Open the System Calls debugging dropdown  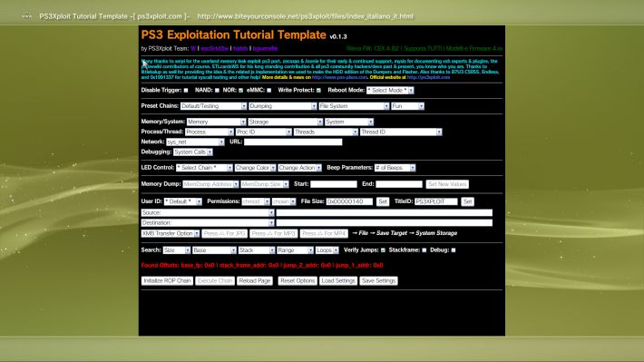193,152
